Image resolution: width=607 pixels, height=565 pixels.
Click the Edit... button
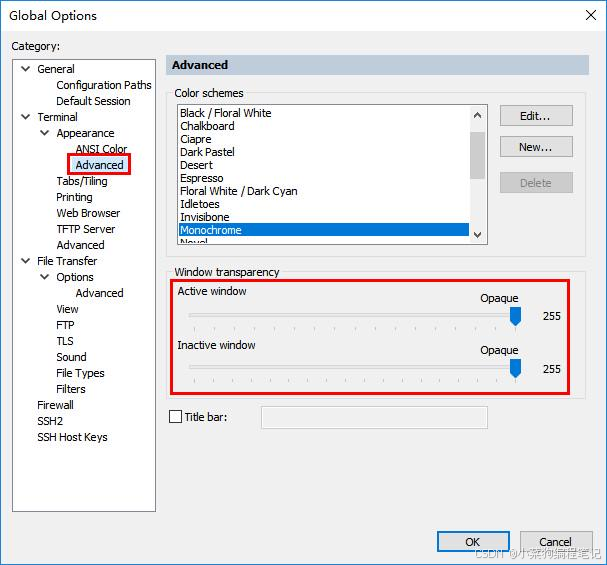(x=536, y=116)
